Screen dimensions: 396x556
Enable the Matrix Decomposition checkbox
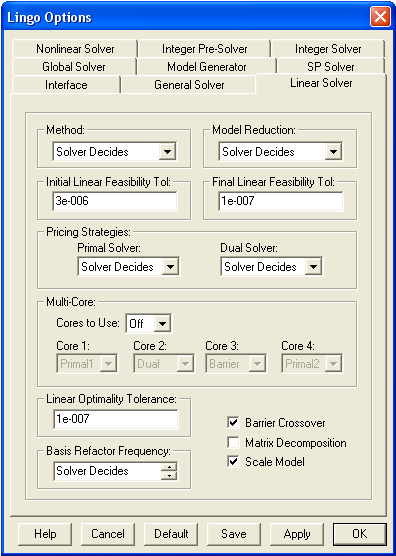(233, 443)
